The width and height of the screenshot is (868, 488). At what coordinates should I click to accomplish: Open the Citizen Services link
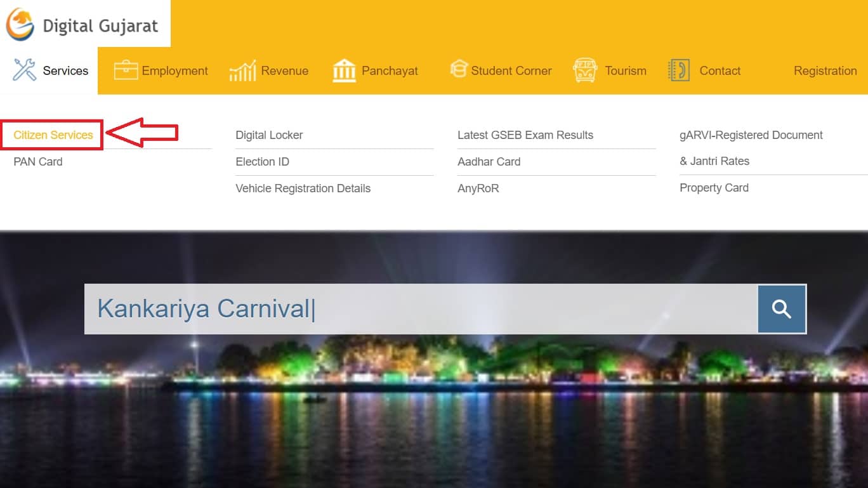coord(53,135)
